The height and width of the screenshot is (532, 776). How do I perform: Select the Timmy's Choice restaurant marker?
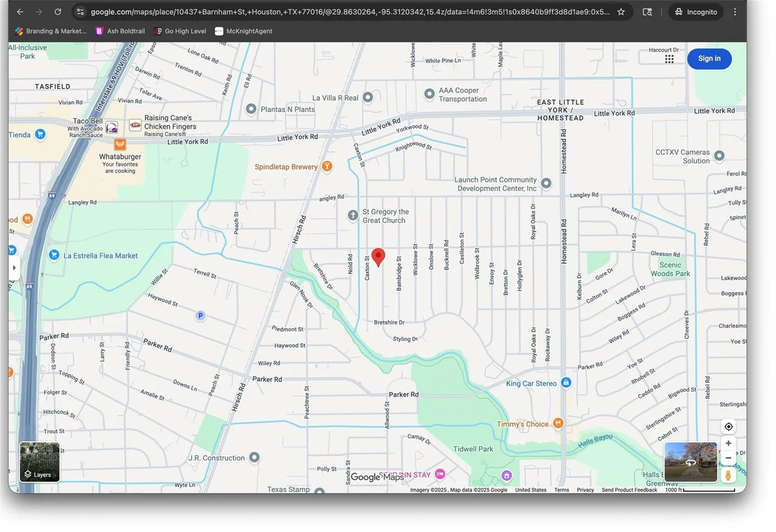(x=558, y=423)
